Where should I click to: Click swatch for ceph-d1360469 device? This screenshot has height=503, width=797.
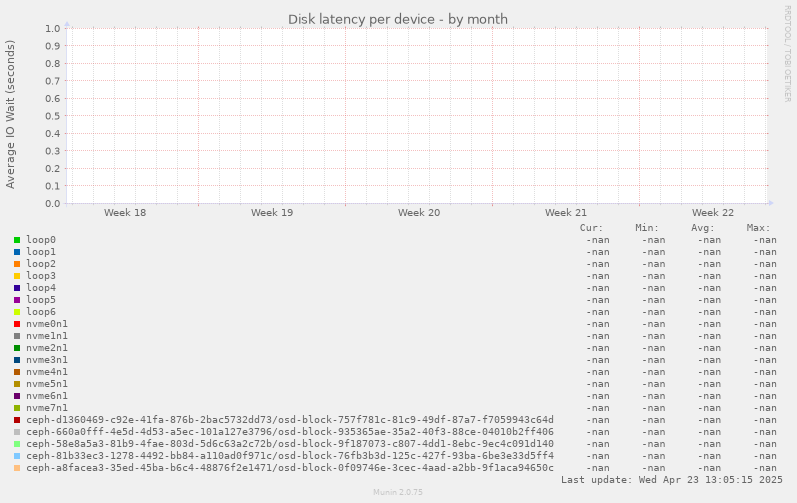point(17,420)
